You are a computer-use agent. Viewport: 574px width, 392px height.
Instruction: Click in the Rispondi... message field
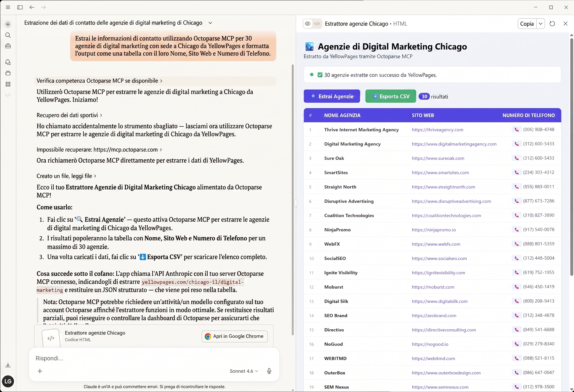coord(154,358)
